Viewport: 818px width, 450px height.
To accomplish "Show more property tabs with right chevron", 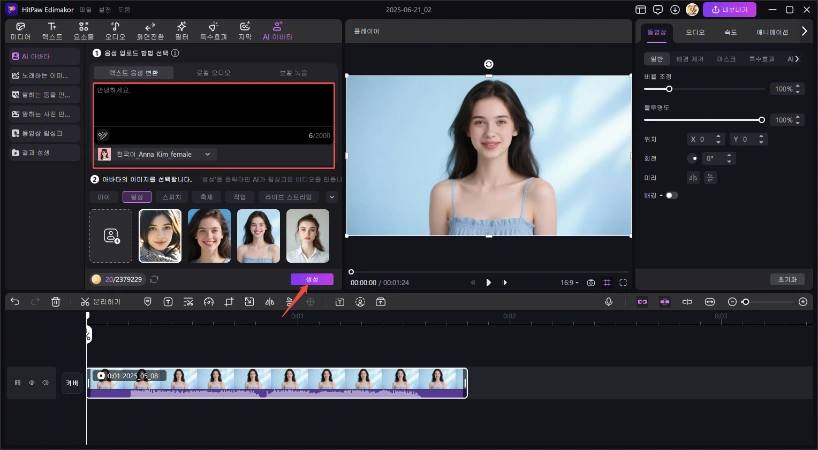I will coord(804,32).
